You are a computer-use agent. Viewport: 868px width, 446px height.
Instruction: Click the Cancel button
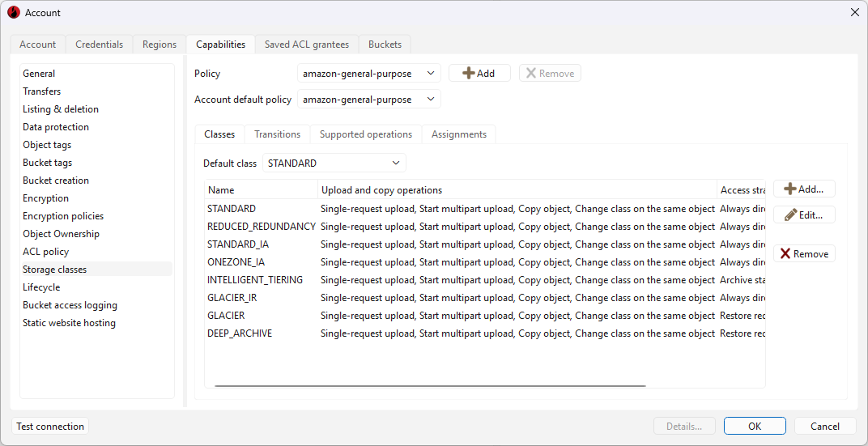825,426
